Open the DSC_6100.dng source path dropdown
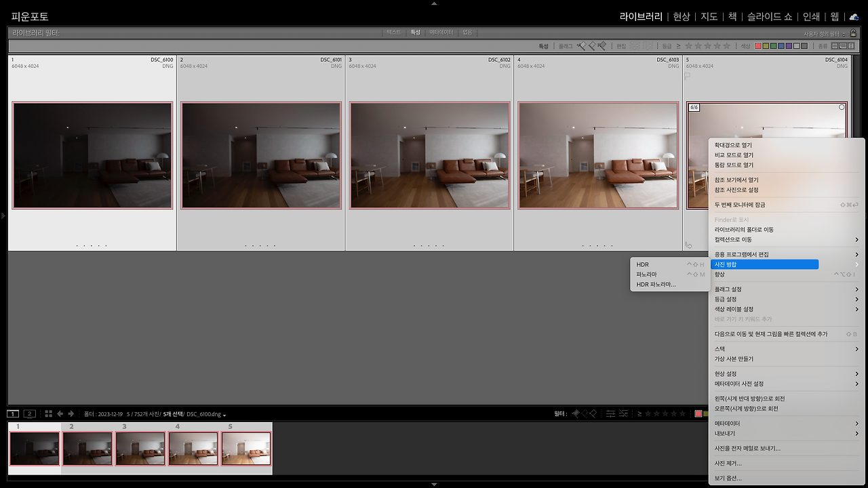The height and width of the screenshot is (488, 868). click(206, 414)
